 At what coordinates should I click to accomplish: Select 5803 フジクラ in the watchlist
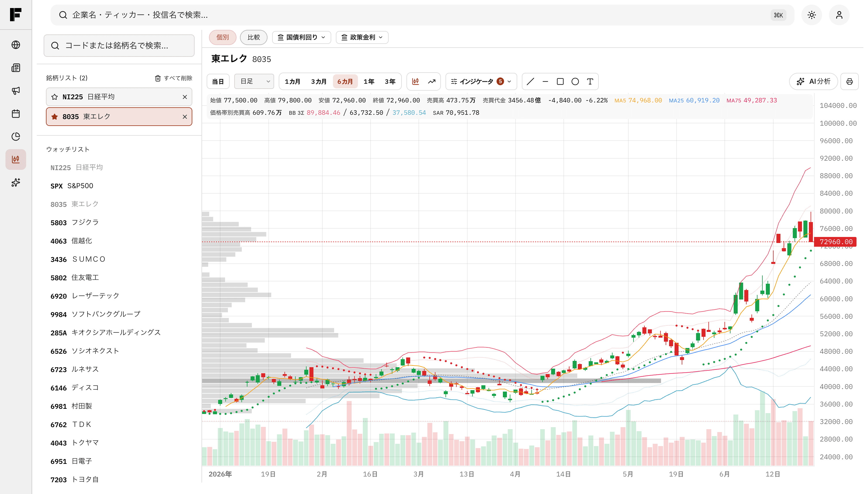(x=119, y=223)
